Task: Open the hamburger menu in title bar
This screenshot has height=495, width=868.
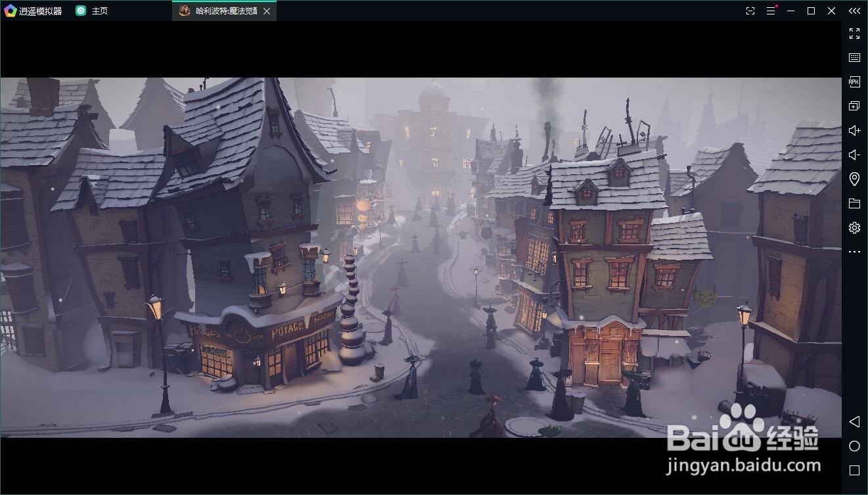Action: [x=771, y=11]
